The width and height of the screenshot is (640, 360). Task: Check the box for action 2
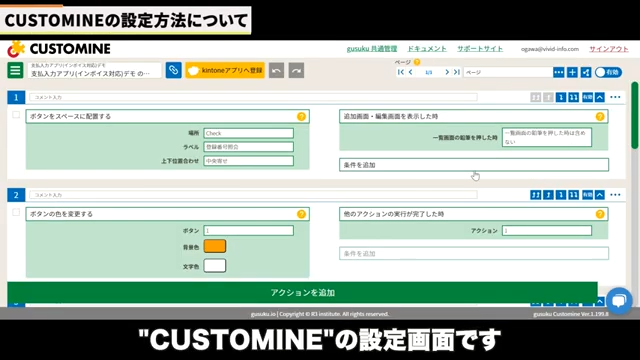tap(16, 212)
